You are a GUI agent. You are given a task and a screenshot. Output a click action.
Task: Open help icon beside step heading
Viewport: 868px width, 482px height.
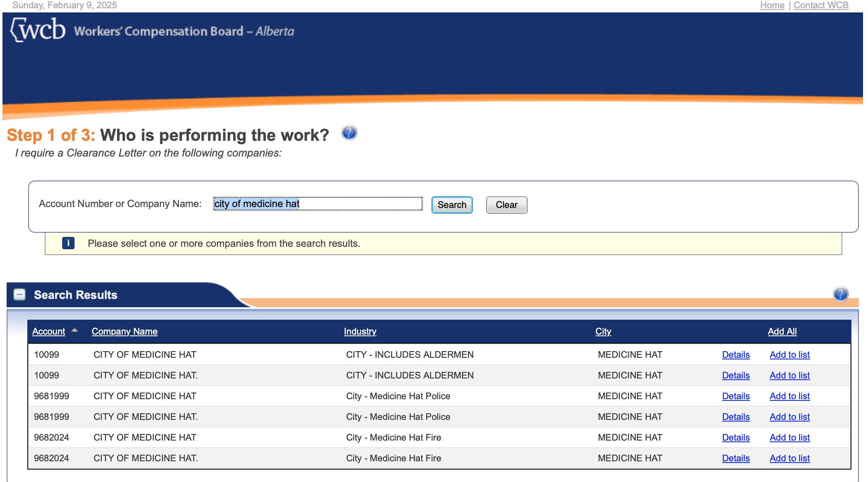[349, 133]
